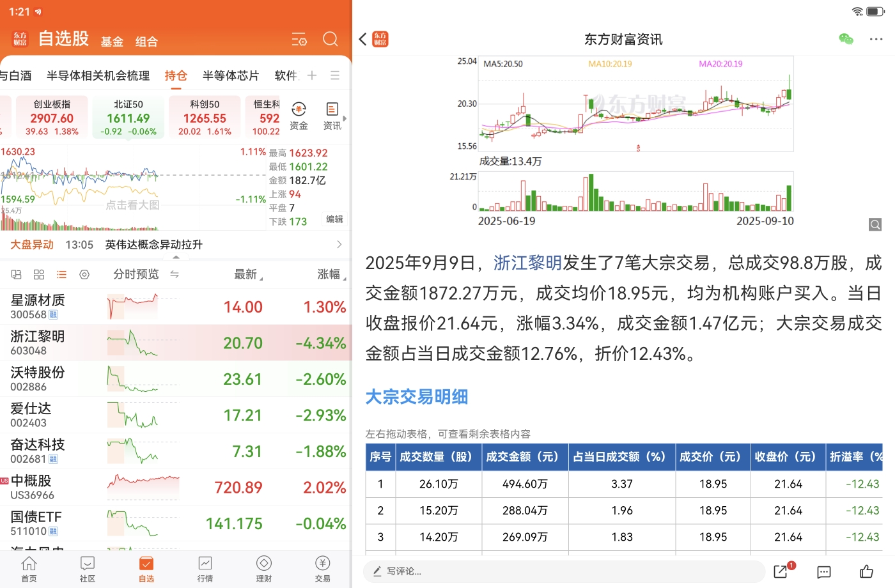The width and height of the screenshot is (895, 588).
Task: Tap the 成交数量（股） table header
Action: pos(439,457)
